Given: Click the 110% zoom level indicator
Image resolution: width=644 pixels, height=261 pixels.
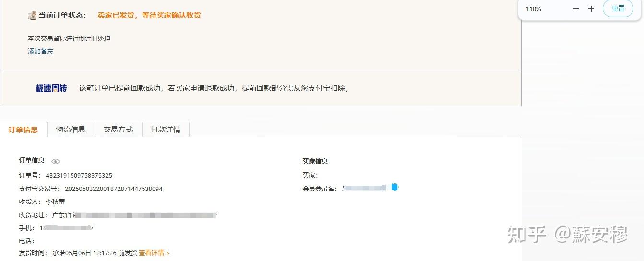Looking at the screenshot, I should (x=534, y=9).
